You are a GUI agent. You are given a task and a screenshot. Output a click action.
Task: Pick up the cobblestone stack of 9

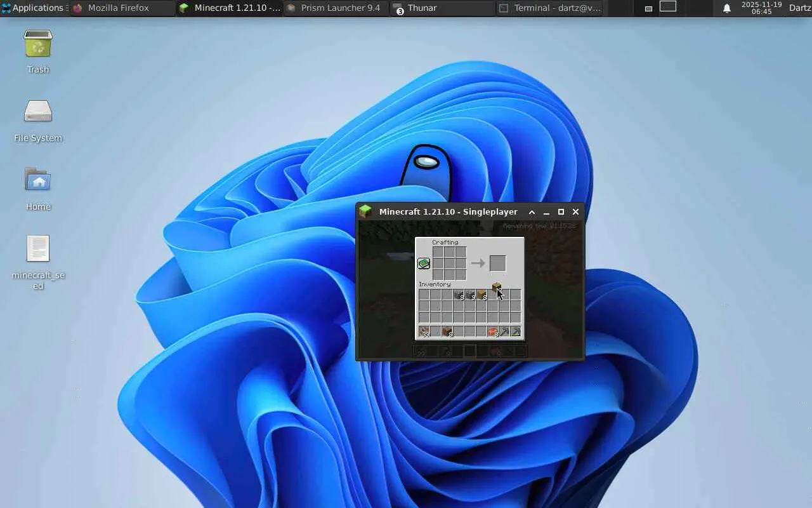470,295
